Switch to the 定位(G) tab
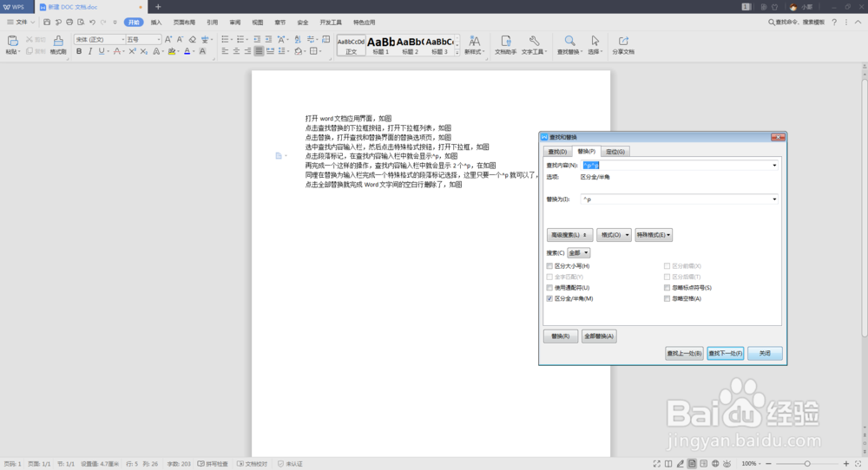 point(615,152)
